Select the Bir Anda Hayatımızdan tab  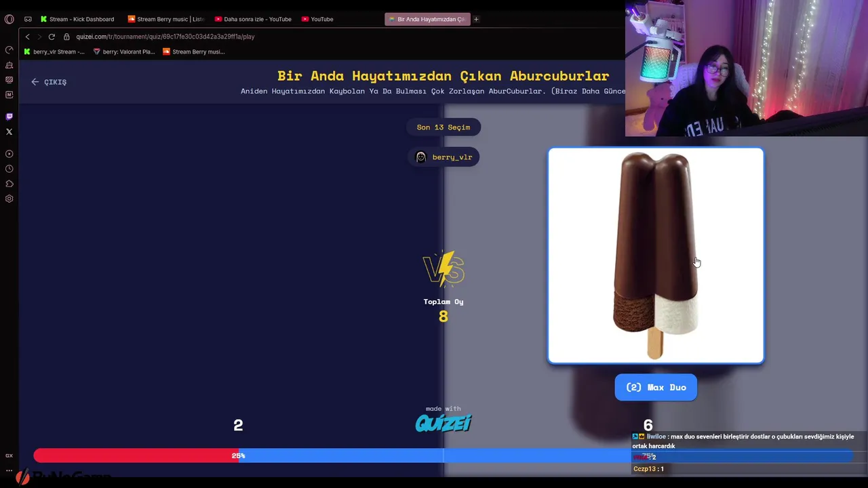[427, 19]
